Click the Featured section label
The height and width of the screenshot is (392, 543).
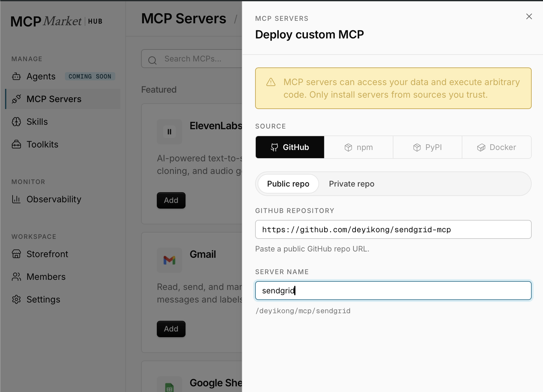click(x=159, y=90)
